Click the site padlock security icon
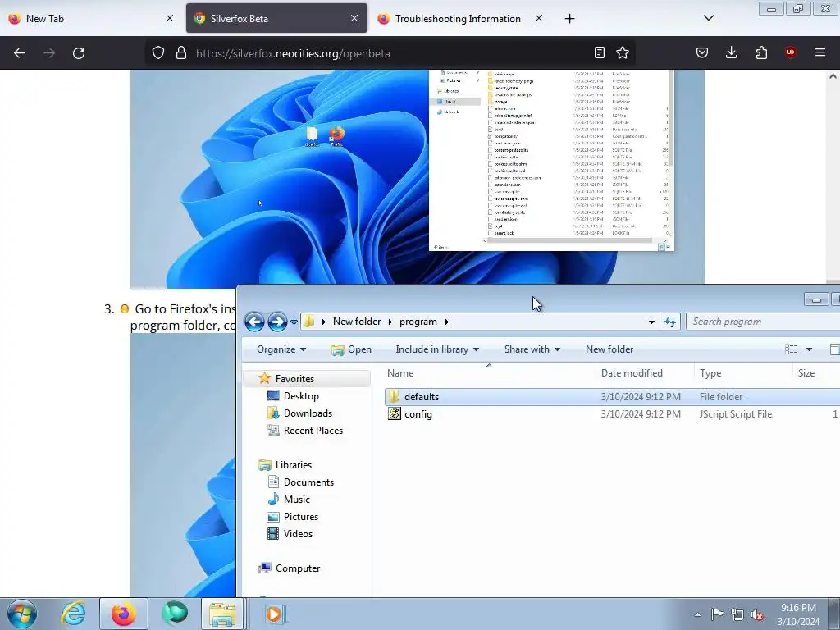 pyautogui.click(x=181, y=52)
